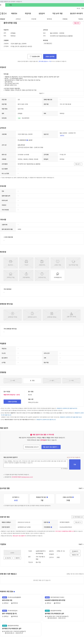Click the 통근버스 welfare icon

point(10,263)
